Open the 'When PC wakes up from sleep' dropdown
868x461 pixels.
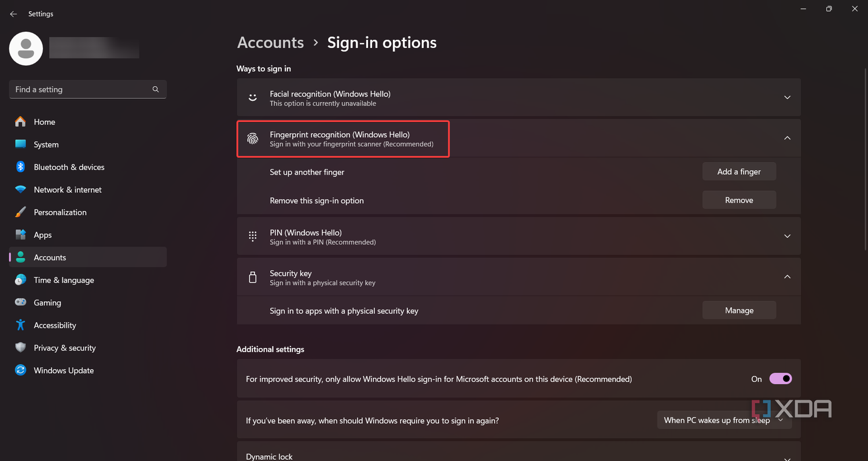[x=724, y=420]
